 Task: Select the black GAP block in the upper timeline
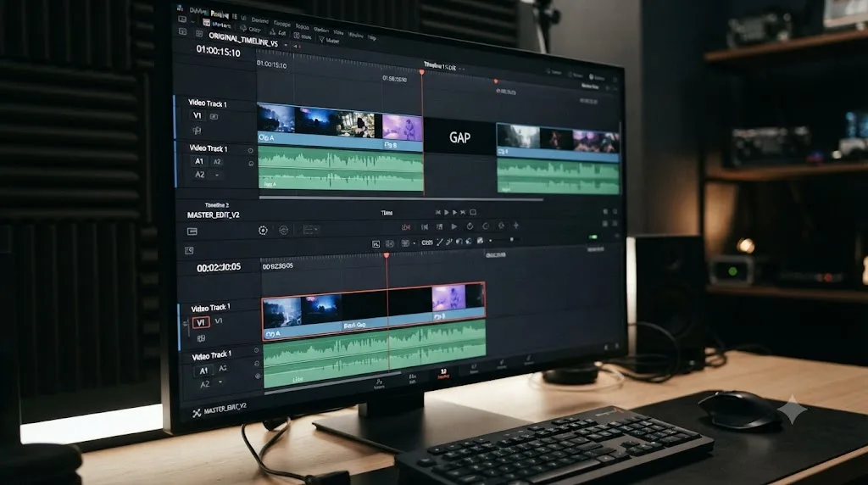(459, 137)
